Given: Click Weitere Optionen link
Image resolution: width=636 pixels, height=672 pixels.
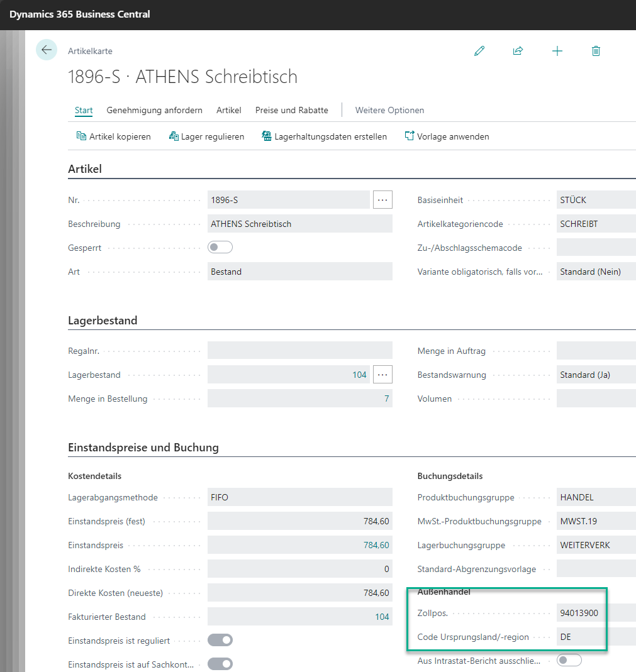Looking at the screenshot, I should (x=389, y=110).
